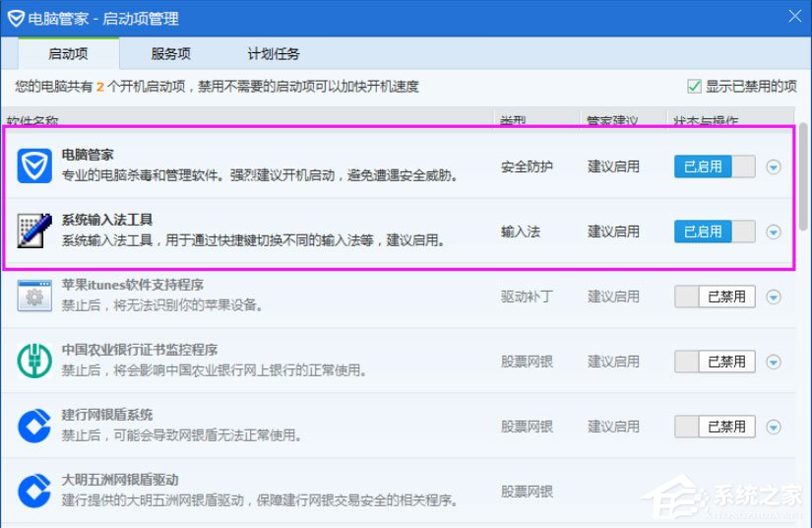This screenshot has height=528, width=812.
Task: Click 股票网银 type in 建行网银盾系统 row
Action: [527, 427]
